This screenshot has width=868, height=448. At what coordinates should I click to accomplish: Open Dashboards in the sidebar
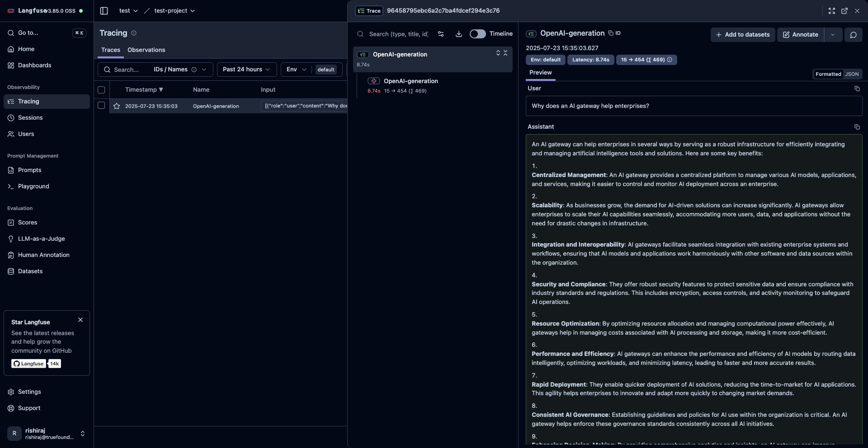tap(47, 65)
